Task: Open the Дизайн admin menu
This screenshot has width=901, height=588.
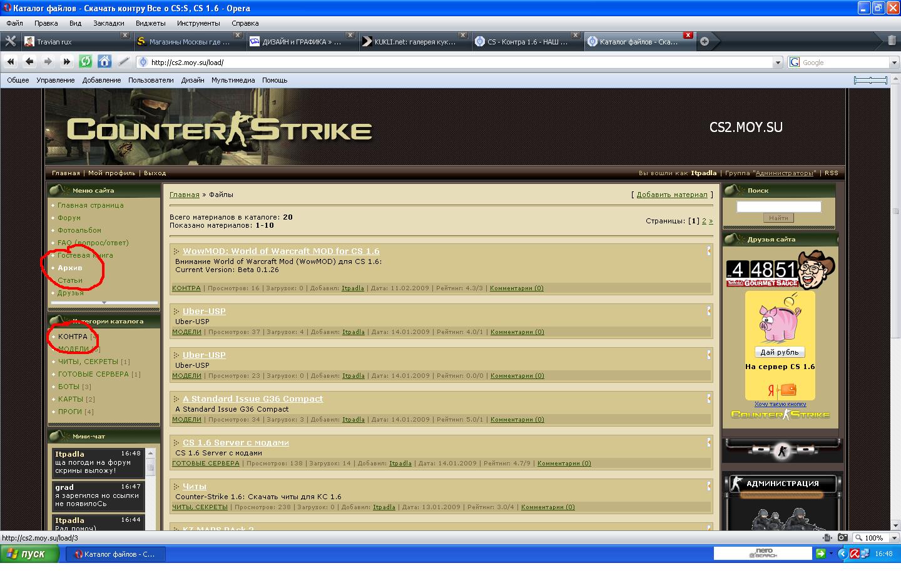Action: click(x=193, y=80)
